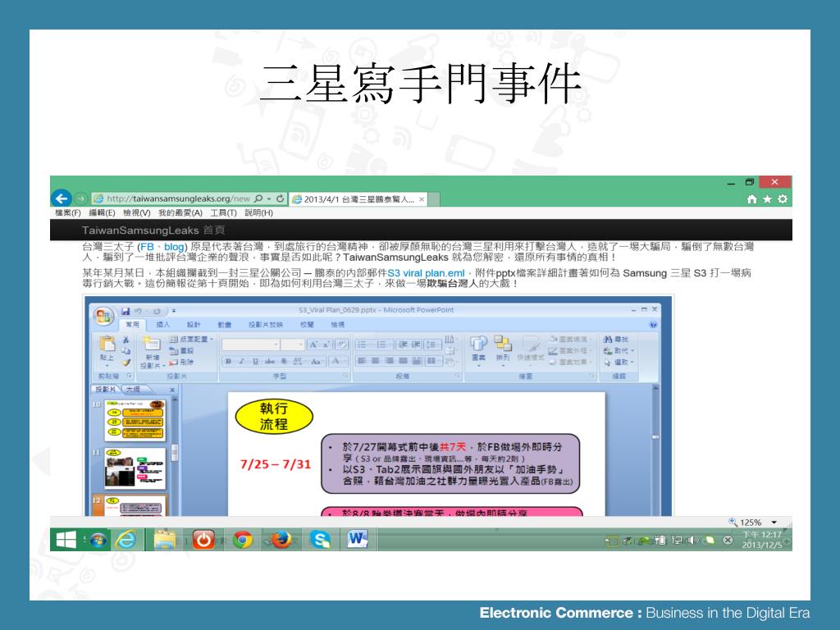Toggle Italic formatting in ribbon
This screenshot has height=630, width=840.
point(242,361)
